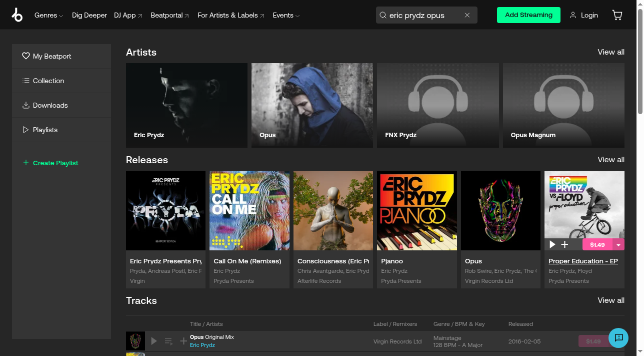This screenshot has height=356, width=644.
Task: Click into the search input field
Action: pyautogui.click(x=425, y=15)
